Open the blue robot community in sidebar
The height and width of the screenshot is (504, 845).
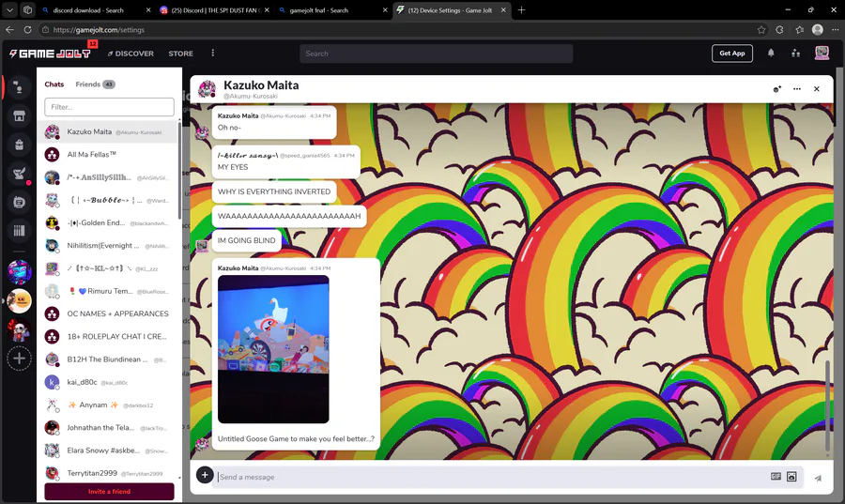pos(20,272)
